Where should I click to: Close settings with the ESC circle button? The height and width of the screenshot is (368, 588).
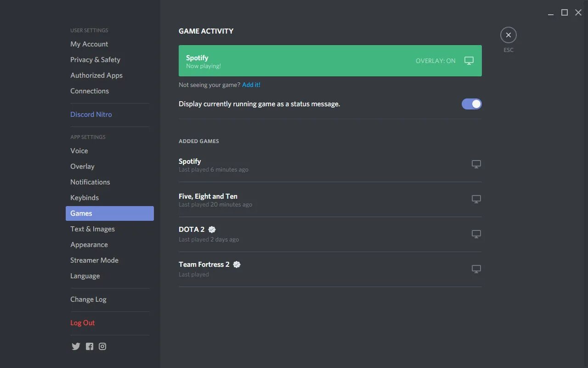pyautogui.click(x=509, y=35)
